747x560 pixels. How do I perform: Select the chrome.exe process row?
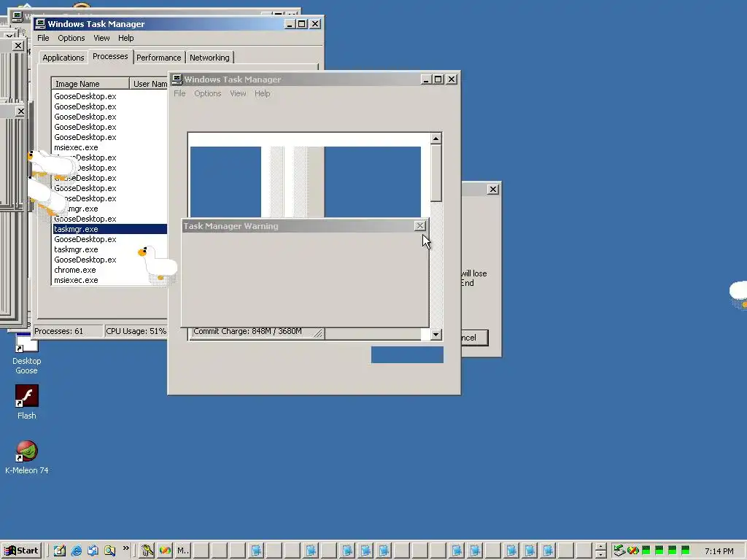(109, 270)
